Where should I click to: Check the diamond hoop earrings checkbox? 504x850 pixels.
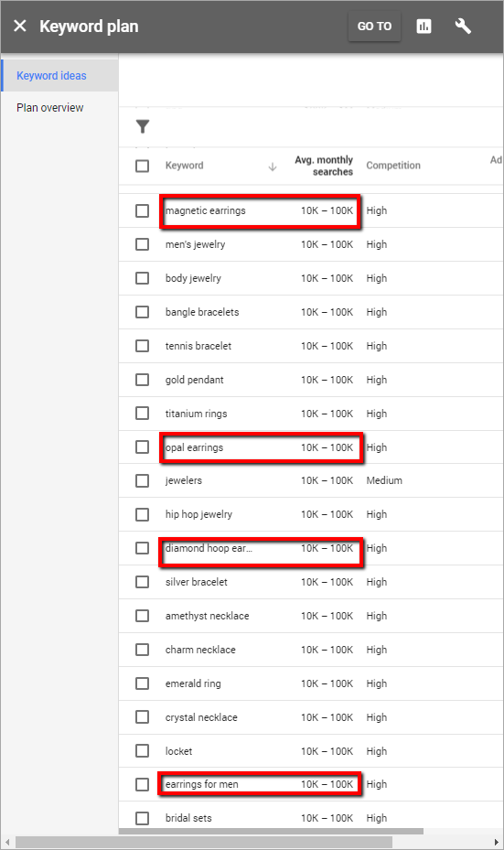142,548
